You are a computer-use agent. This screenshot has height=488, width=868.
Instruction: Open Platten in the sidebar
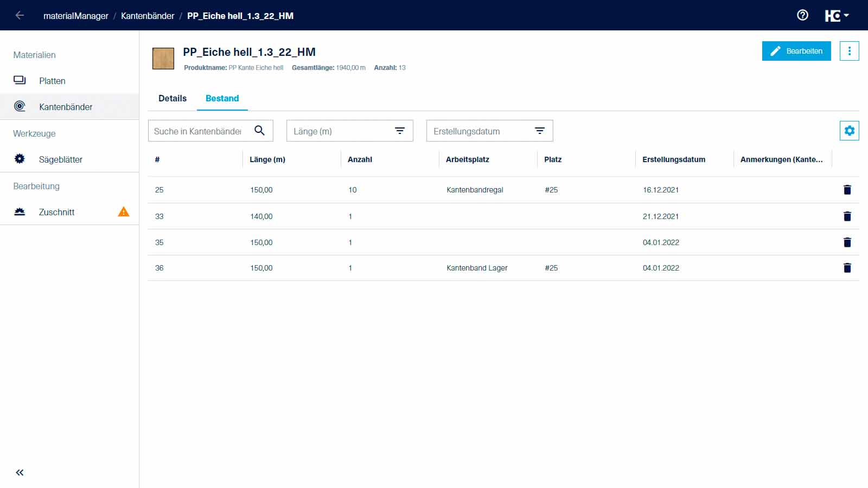[x=69, y=81]
